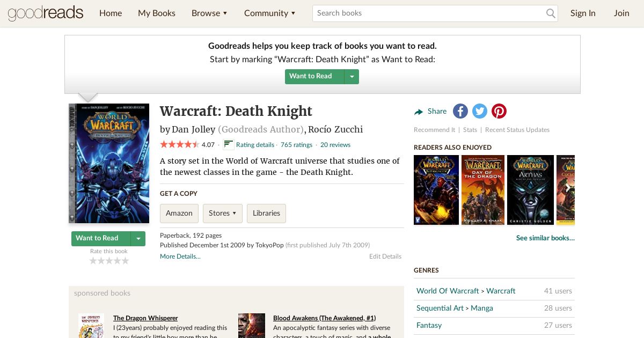Open My Books in navigation
The height and width of the screenshot is (338, 644).
click(157, 13)
